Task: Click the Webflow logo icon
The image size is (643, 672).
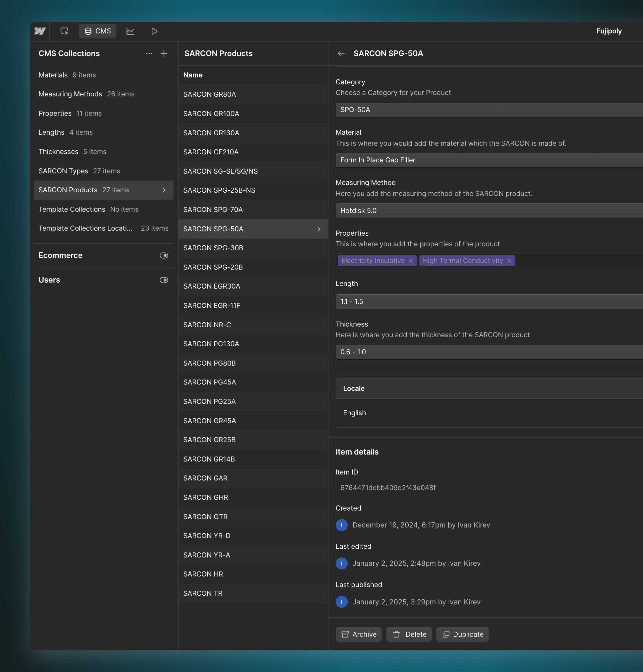Action: pyautogui.click(x=40, y=31)
